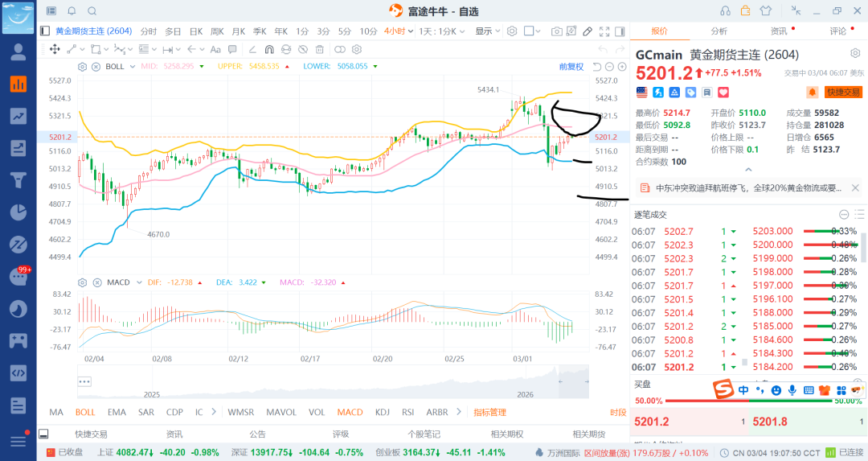Switch to the 评论 tab
Screen dimensions: 868x461
pyautogui.click(x=838, y=31)
